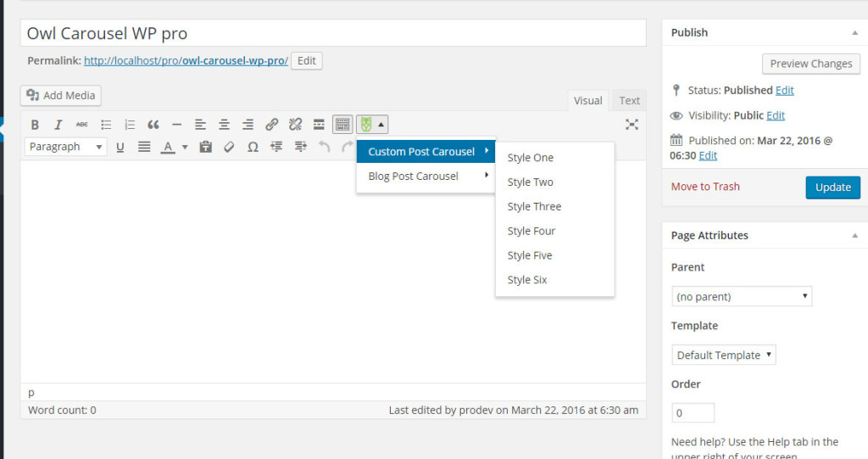The height and width of the screenshot is (459, 868).
Task: Click Edit button beside permalink
Action: (x=307, y=60)
